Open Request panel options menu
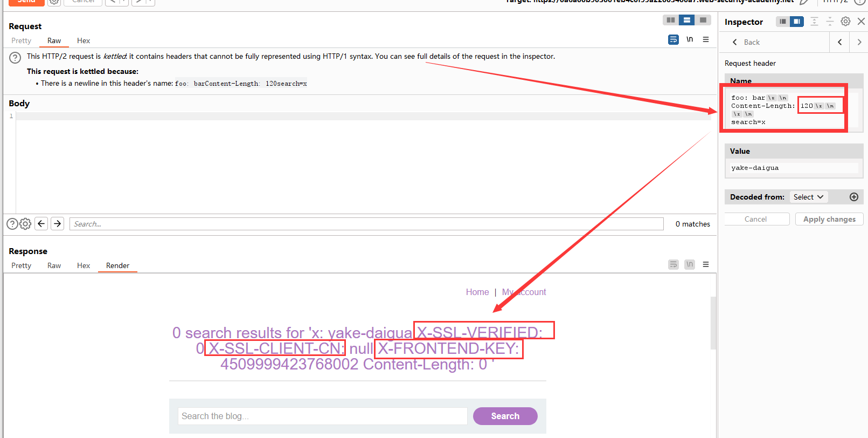 tap(706, 39)
